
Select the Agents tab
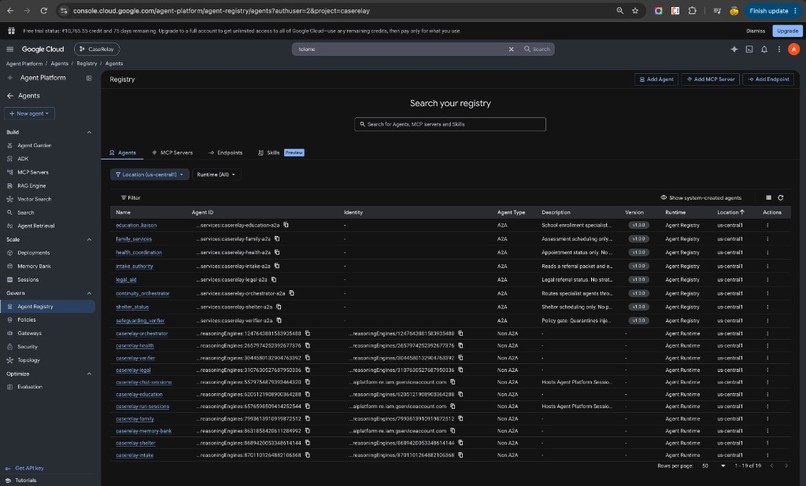click(x=122, y=153)
